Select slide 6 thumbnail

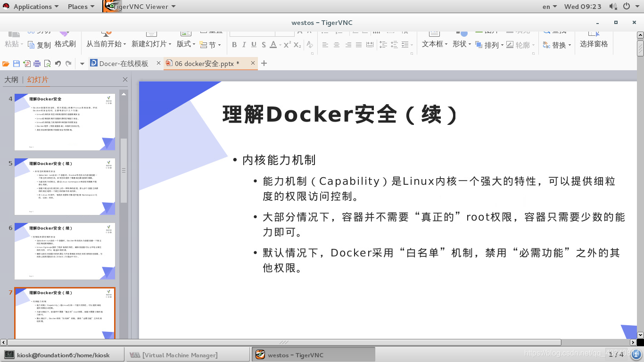pos(65,251)
